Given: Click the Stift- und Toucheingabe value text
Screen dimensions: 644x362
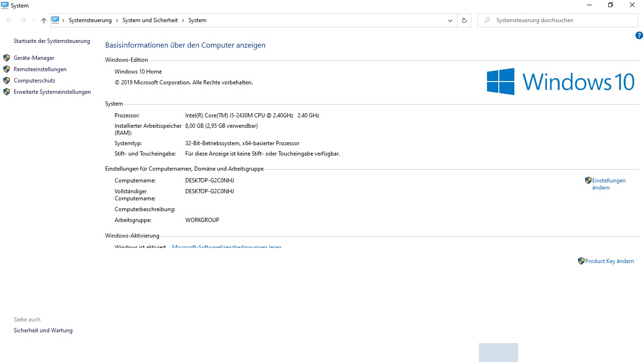Looking at the screenshot, I should [263, 154].
